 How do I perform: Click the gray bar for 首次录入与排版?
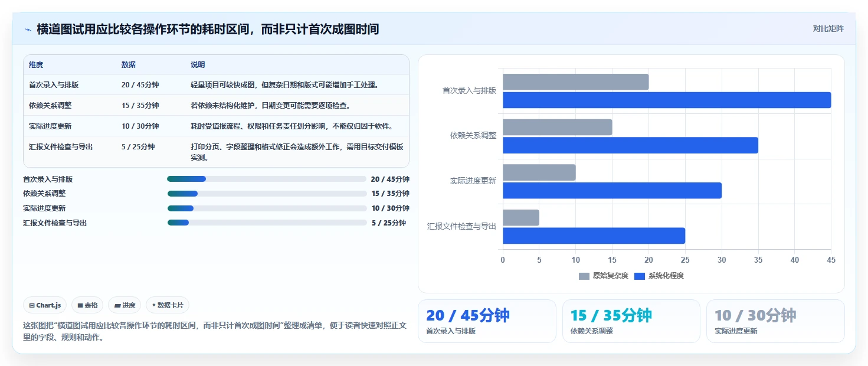[x=576, y=82]
